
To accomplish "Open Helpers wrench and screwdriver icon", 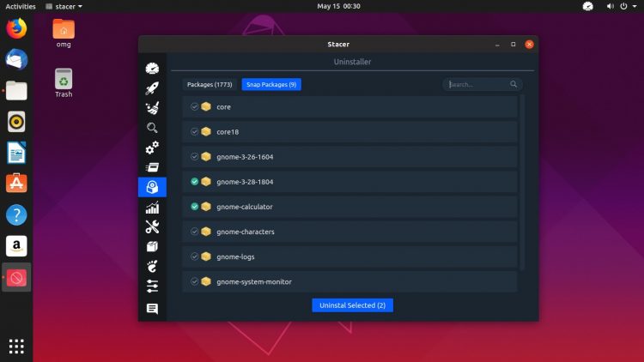I will point(152,226).
